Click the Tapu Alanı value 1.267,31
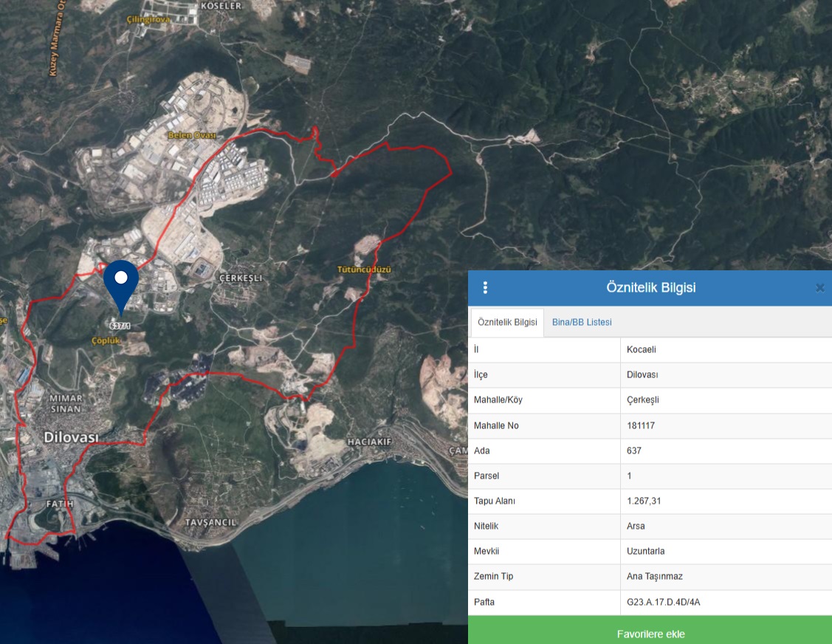The height and width of the screenshot is (644, 832). tap(644, 501)
